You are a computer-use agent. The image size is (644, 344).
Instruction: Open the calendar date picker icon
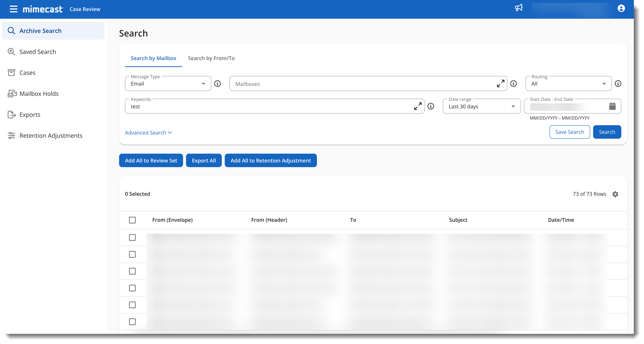coord(612,106)
